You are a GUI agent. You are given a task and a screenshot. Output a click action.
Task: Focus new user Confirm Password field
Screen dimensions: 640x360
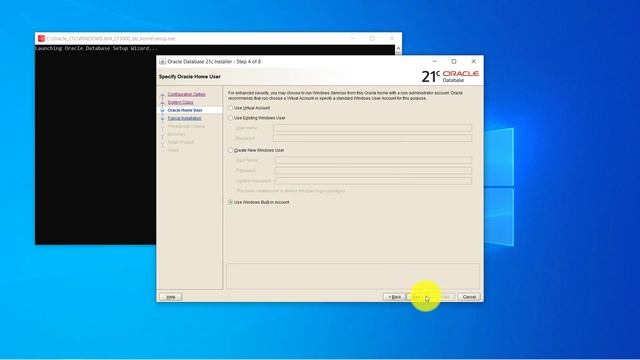click(x=373, y=181)
